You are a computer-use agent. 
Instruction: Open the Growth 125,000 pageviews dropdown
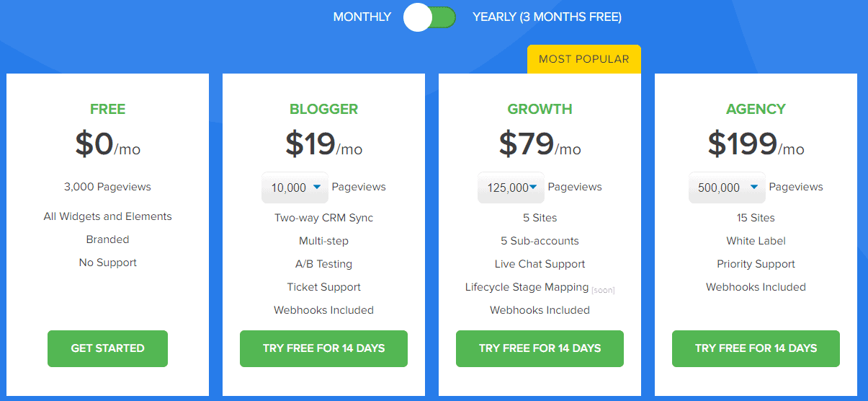point(511,188)
